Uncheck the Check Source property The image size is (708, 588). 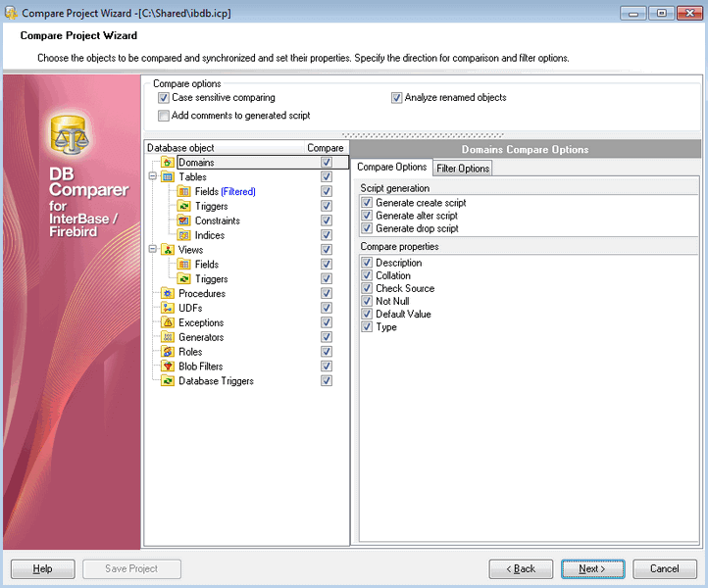click(x=367, y=288)
